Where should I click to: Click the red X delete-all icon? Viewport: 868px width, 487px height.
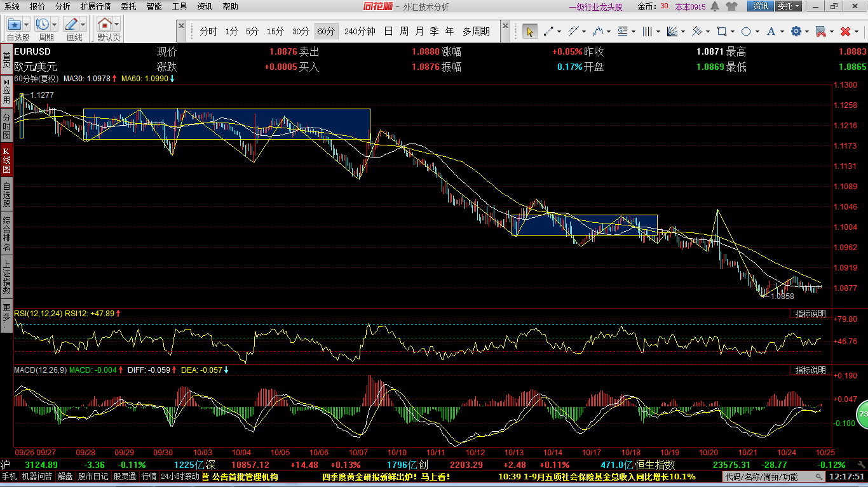point(845,31)
